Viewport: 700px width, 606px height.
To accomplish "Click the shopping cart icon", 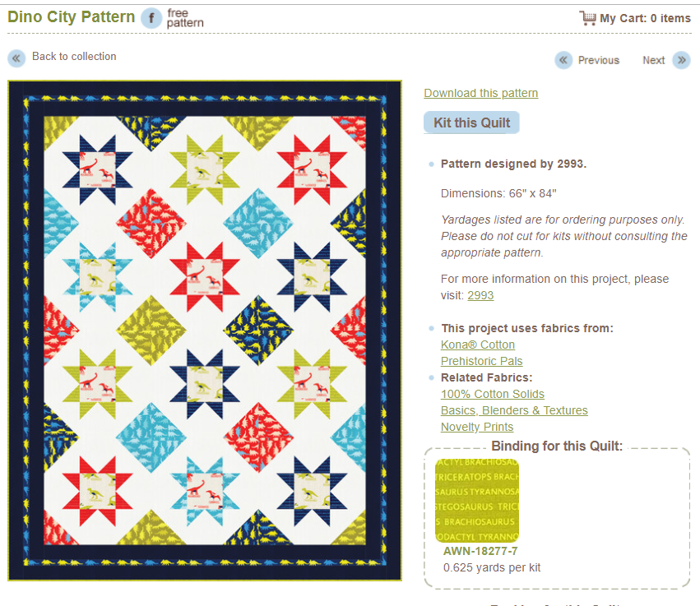I will [x=587, y=18].
